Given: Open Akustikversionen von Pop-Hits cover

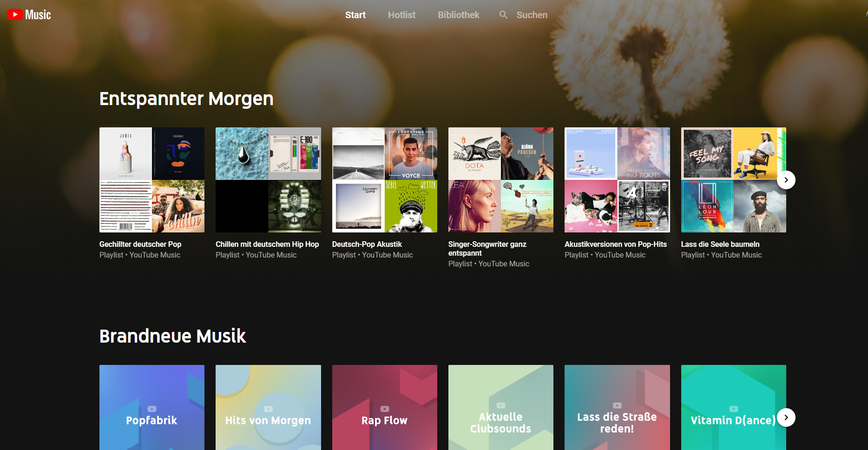Looking at the screenshot, I should (617, 180).
